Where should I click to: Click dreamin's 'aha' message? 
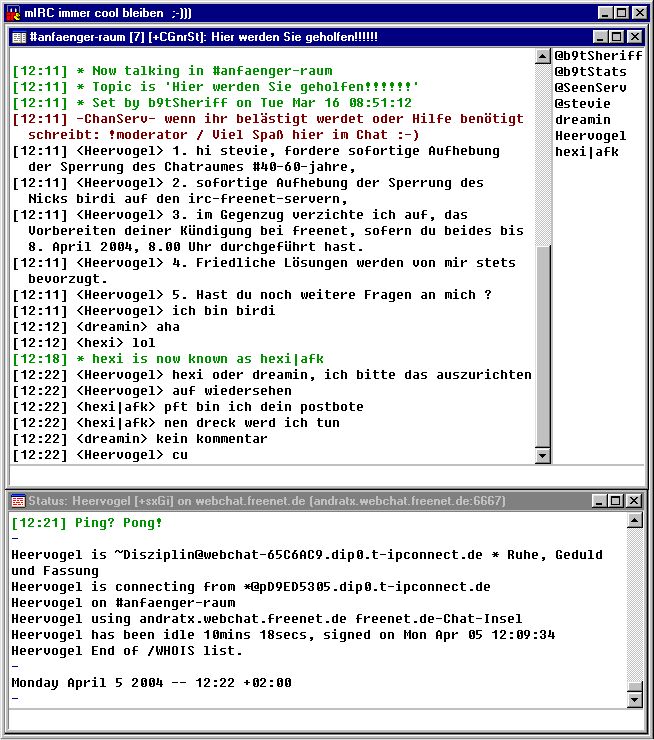pos(96,327)
